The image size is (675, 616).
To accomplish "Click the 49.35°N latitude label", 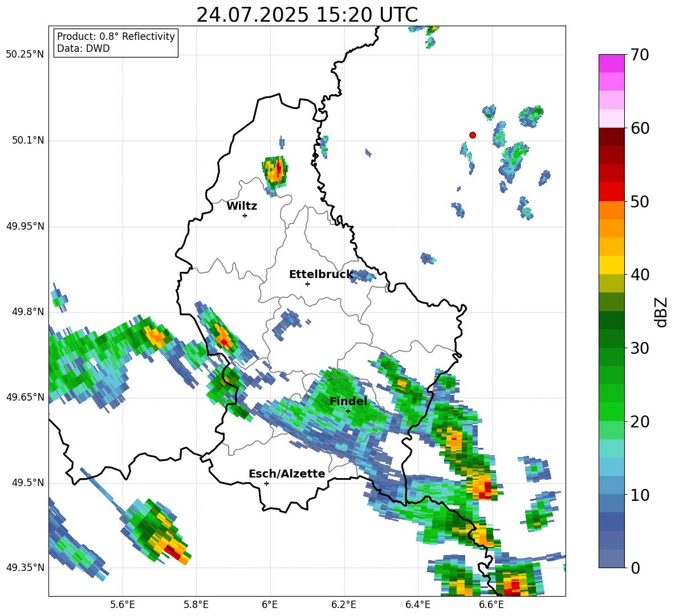I will [x=25, y=568].
